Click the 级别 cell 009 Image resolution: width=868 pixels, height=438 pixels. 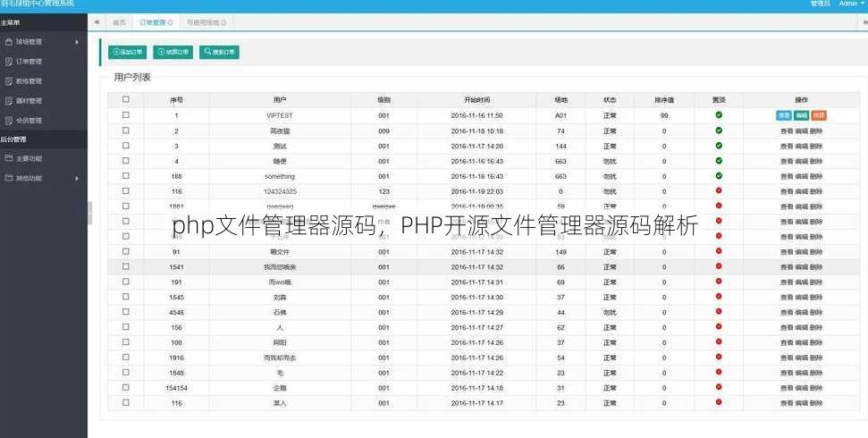[383, 131]
